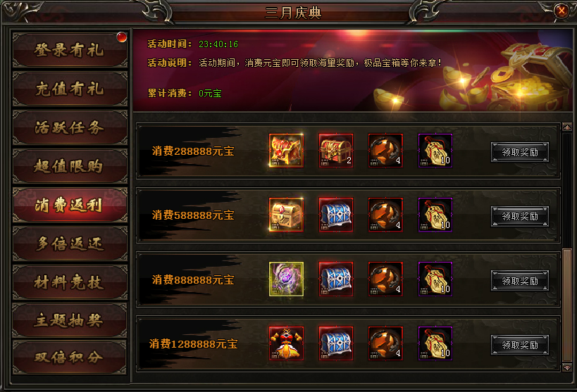Click the purple vortex item in 888888 row

click(286, 279)
